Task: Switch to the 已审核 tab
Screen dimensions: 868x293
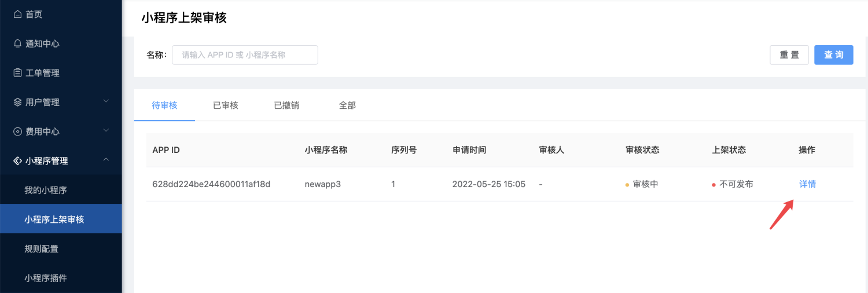Action: tap(226, 105)
